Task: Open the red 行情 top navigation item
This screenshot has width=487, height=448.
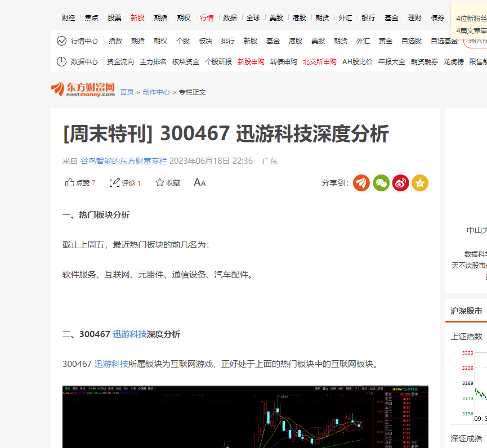Action: coord(207,17)
